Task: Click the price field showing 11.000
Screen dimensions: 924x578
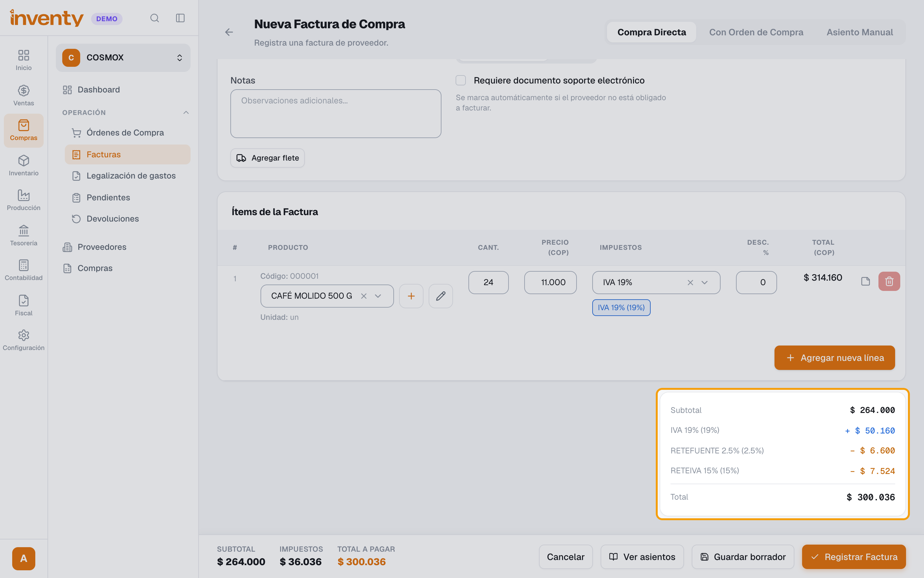Action: [550, 283]
